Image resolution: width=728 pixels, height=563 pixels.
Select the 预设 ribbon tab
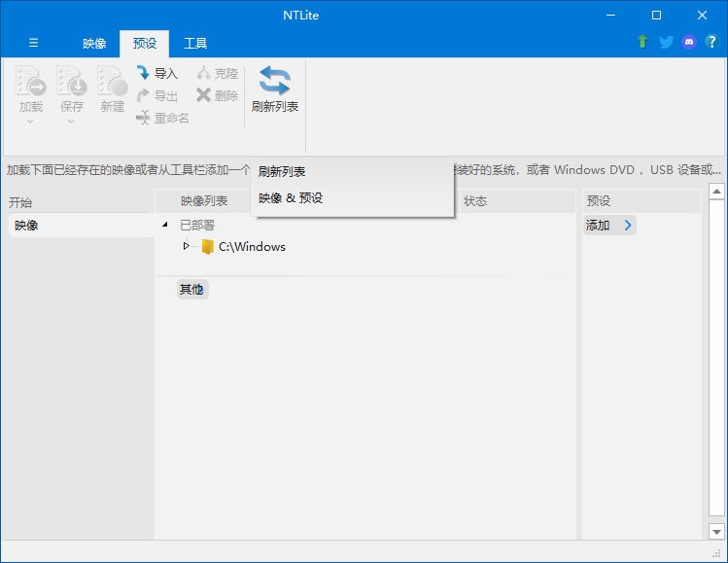click(x=145, y=44)
